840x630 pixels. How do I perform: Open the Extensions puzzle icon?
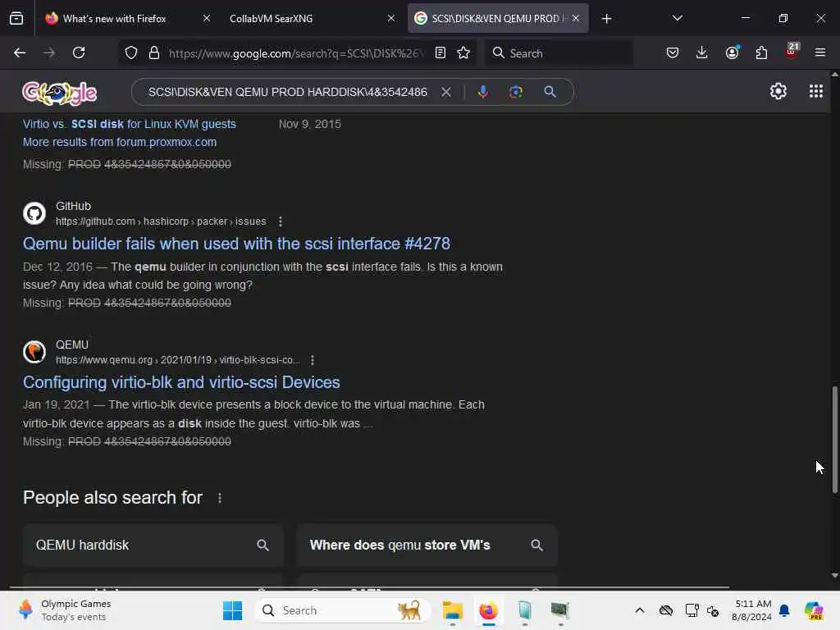coord(761,52)
